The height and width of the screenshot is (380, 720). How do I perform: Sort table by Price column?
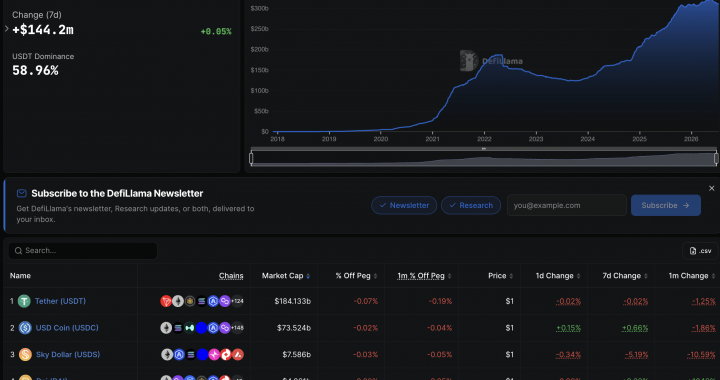(501, 276)
